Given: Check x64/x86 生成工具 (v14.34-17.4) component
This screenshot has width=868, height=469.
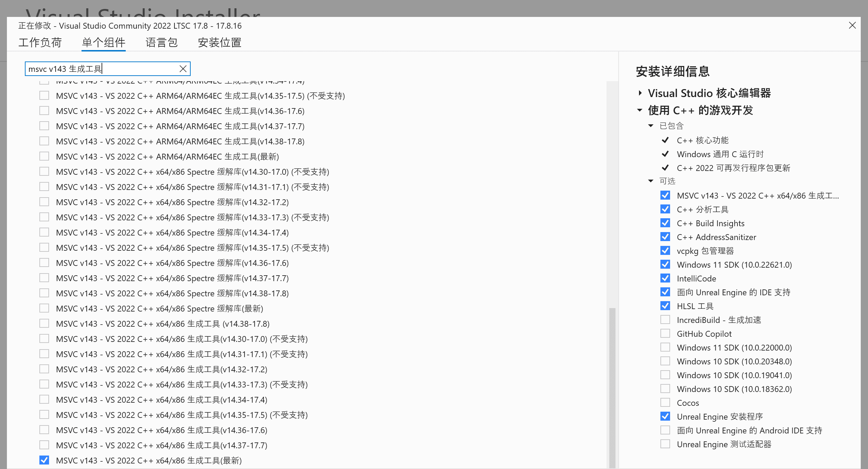Looking at the screenshot, I should (x=44, y=399).
